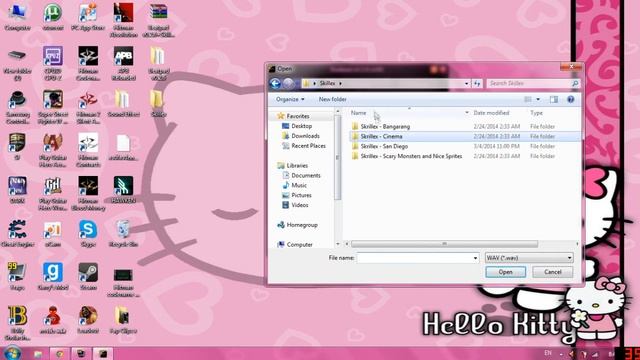Sort by the Type column
Viewport: 640px width, 360px height.
click(536, 113)
